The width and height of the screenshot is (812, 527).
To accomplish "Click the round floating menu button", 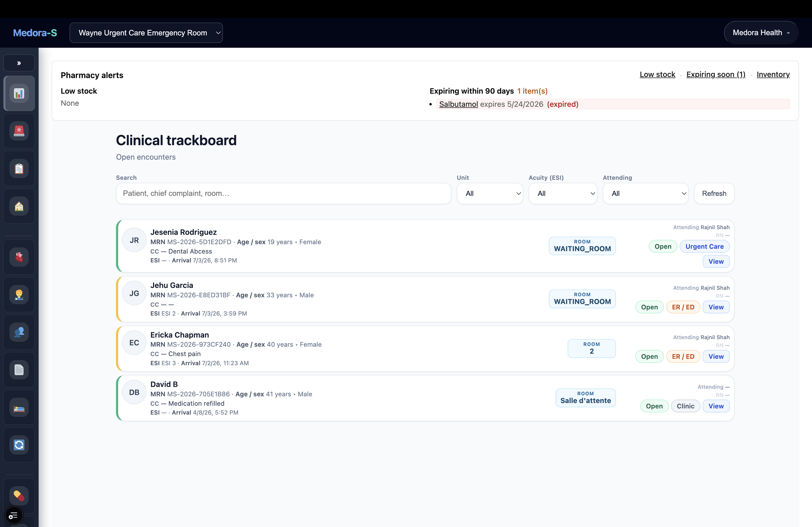I will pos(14,515).
